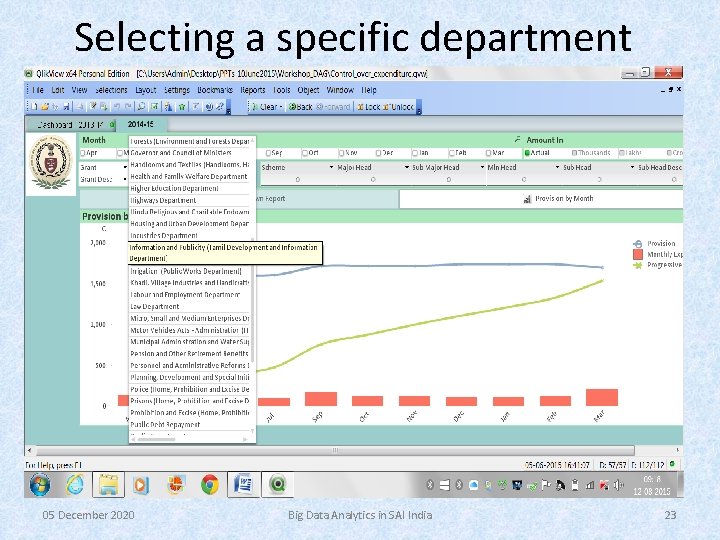Viewport: 720px width, 540px height.
Task: Open the Current Selections toolbar icon
Action: point(155,107)
